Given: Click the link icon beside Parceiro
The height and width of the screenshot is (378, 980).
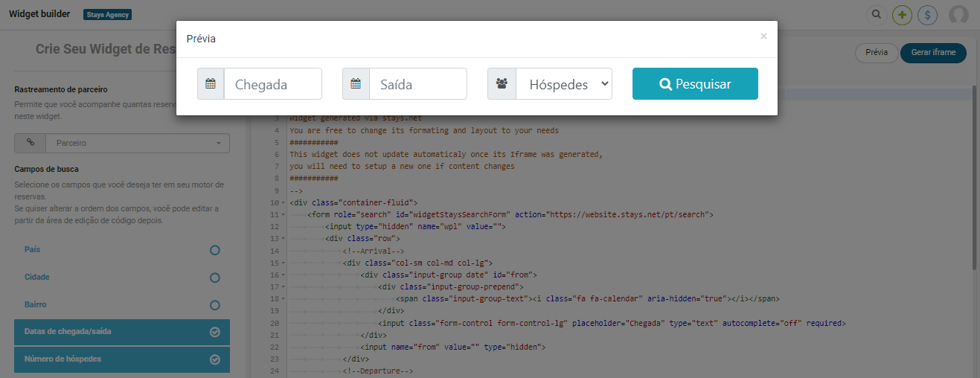Looking at the screenshot, I should pos(31,143).
